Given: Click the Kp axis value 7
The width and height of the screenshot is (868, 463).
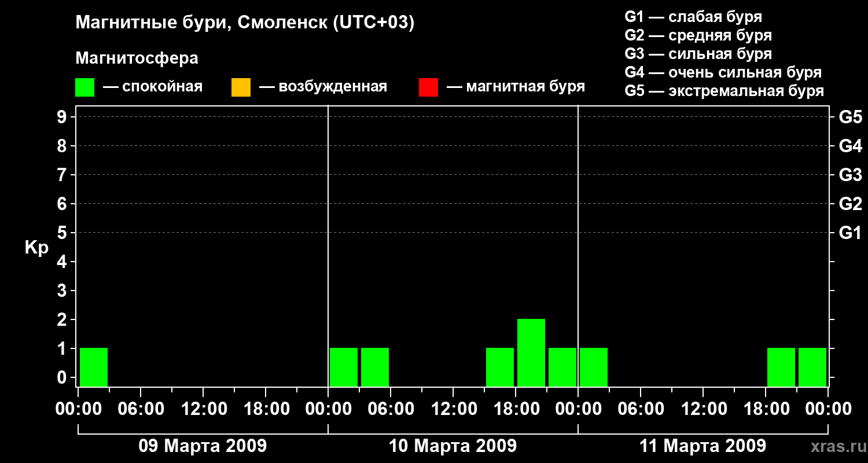Looking at the screenshot, I should click(63, 175).
